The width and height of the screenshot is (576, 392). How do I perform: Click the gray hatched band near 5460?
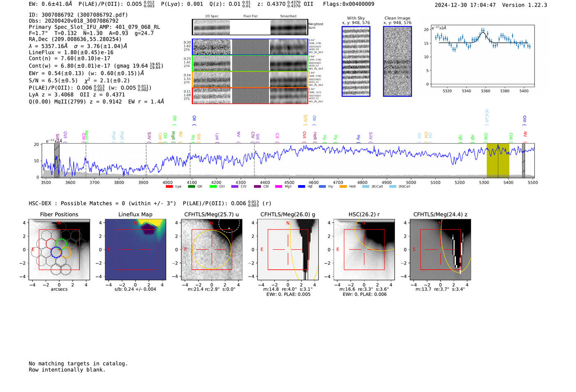point(523,161)
